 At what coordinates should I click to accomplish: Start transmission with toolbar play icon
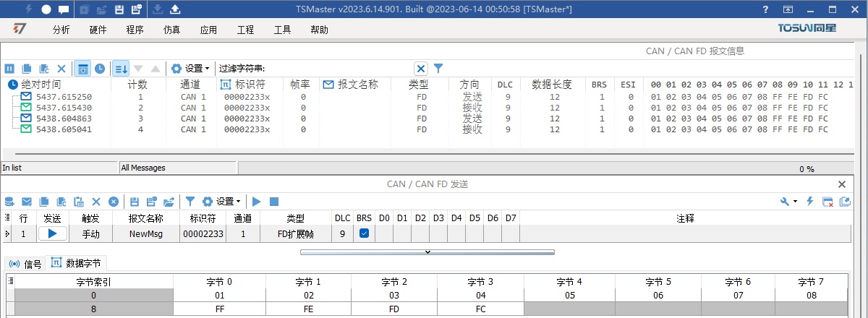coord(256,202)
